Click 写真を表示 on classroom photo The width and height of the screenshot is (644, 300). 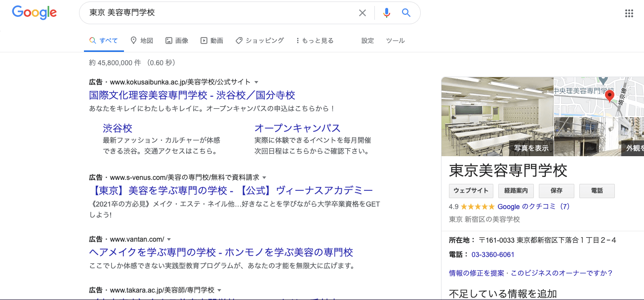point(531,148)
